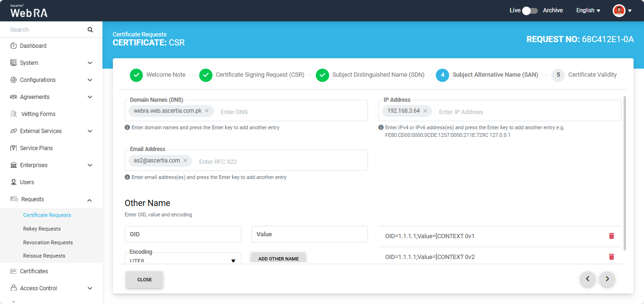Go back with the left arrow button
The height and width of the screenshot is (304, 644).
tap(588, 279)
